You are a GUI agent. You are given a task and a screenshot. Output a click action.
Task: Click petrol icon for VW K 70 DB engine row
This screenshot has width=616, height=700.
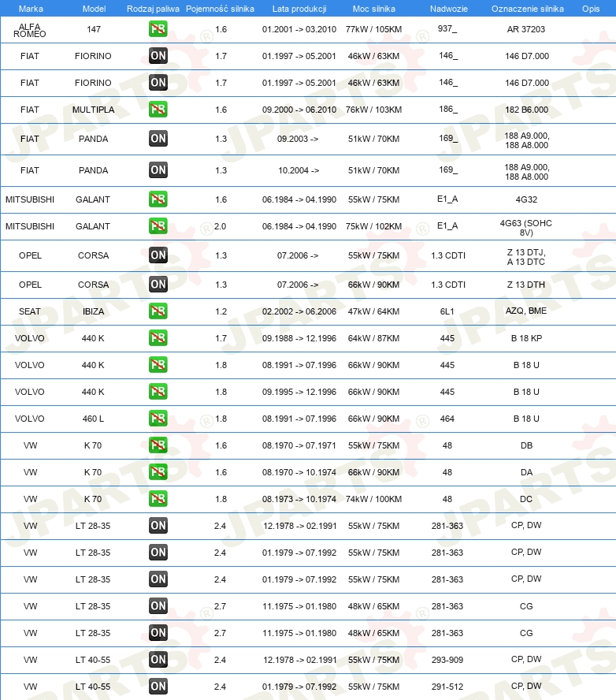(x=158, y=445)
